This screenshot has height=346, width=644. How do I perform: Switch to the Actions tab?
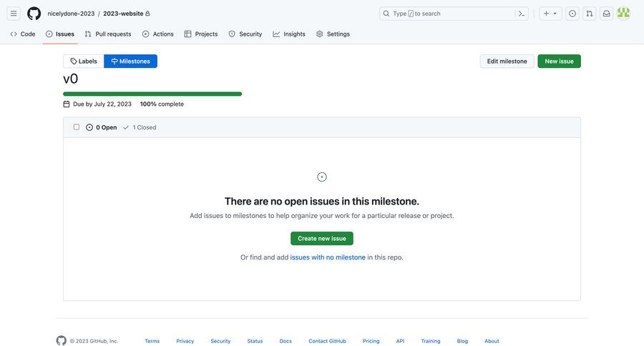[158, 34]
